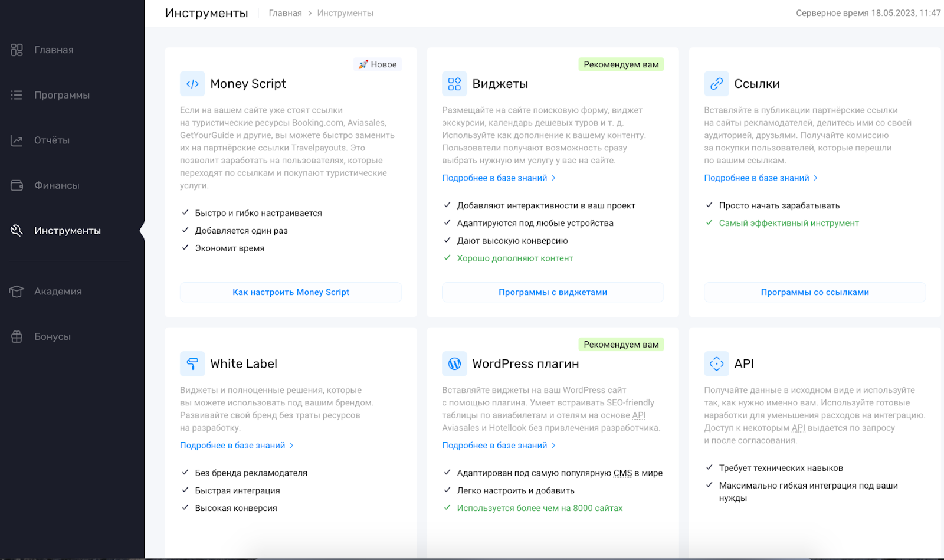Click 'Быстрая интеграция' text

click(x=237, y=490)
